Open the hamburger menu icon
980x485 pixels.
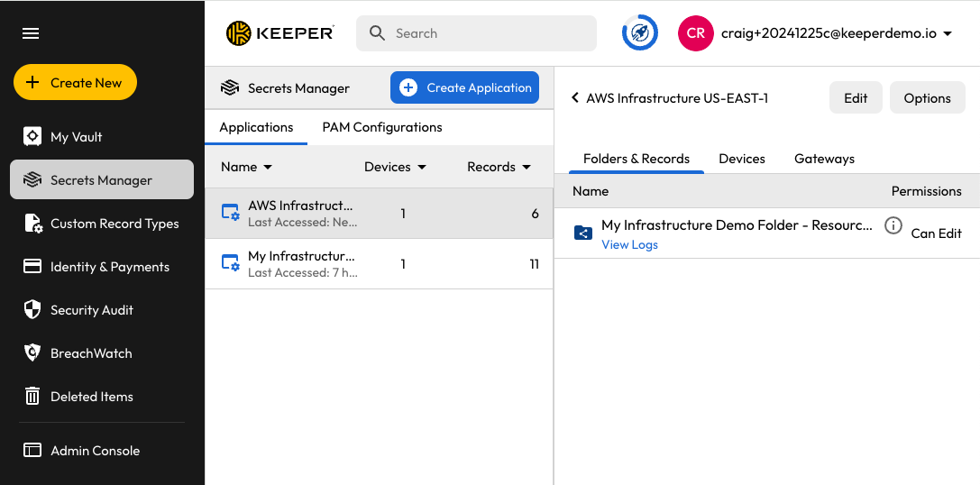click(31, 33)
